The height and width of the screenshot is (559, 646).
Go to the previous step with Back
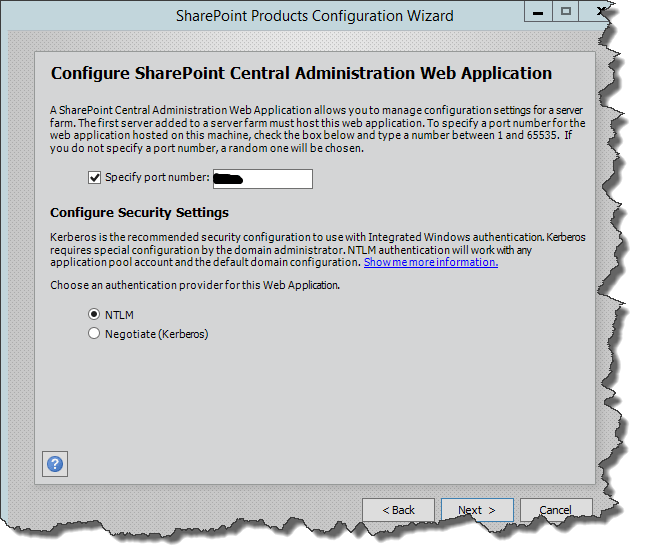pyautogui.click(x=398, y=510)
